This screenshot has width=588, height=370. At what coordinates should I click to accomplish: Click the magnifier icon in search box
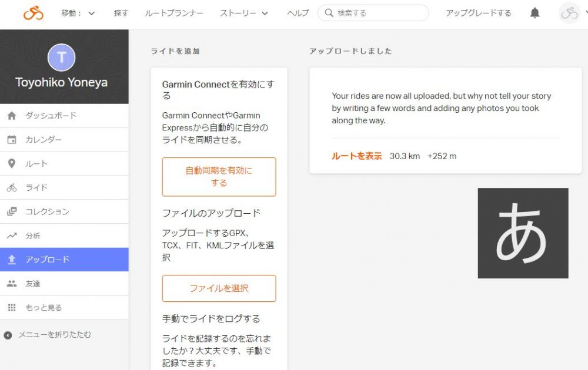point(329,13)
